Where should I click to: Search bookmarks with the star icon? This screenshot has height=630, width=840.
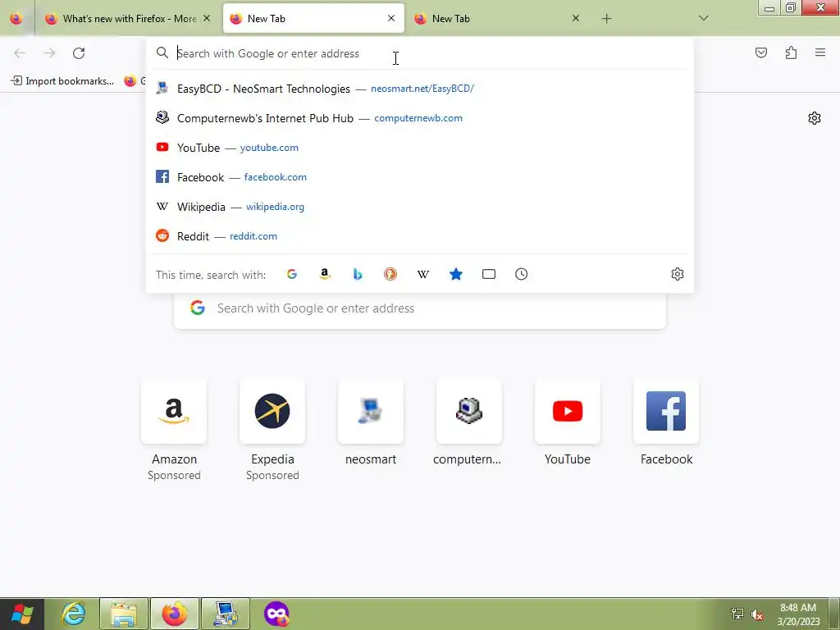coord(456,274)
